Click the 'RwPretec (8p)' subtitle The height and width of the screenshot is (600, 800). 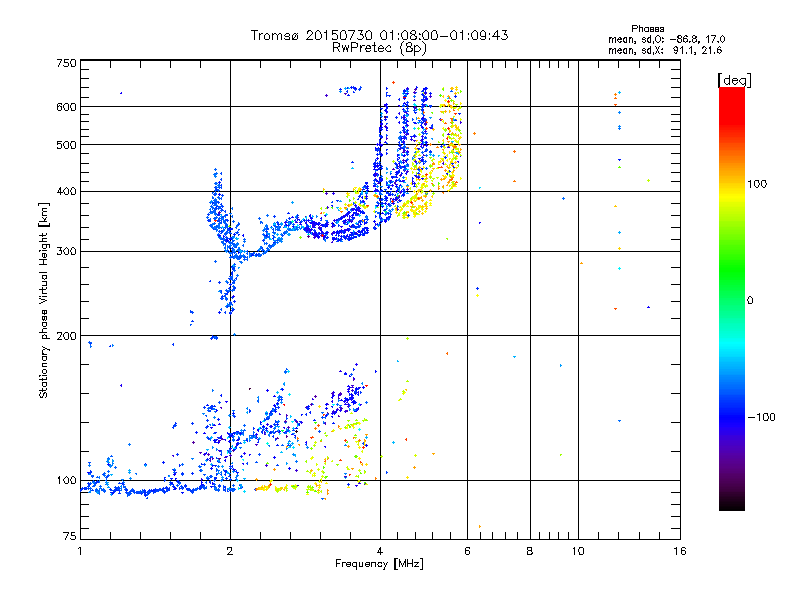tap(379, 48)
